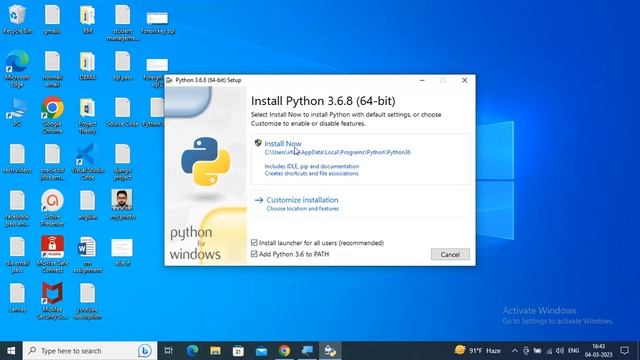640x360 pixels.
Task: Select the DBMS folder on desktop
Action: (87, 65)
